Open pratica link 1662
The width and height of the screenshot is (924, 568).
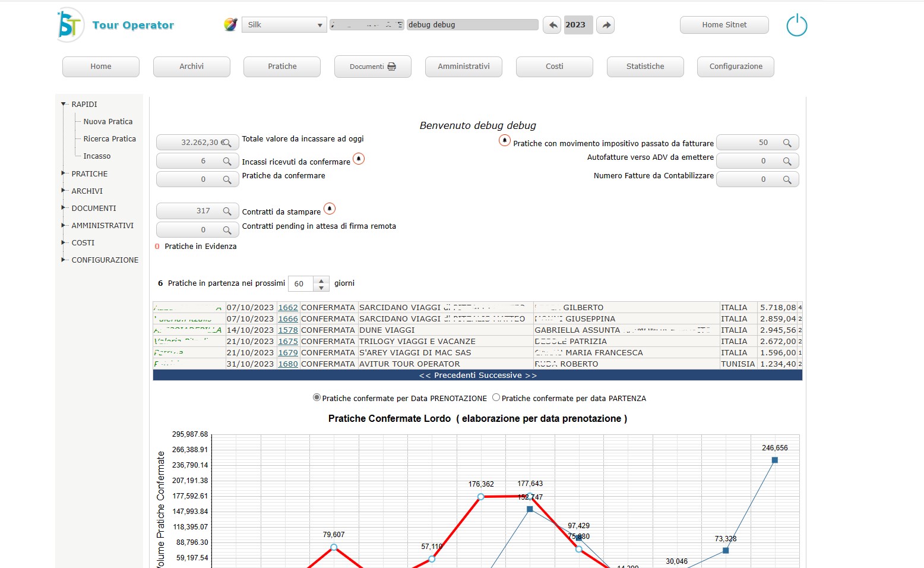coord(288,308)
